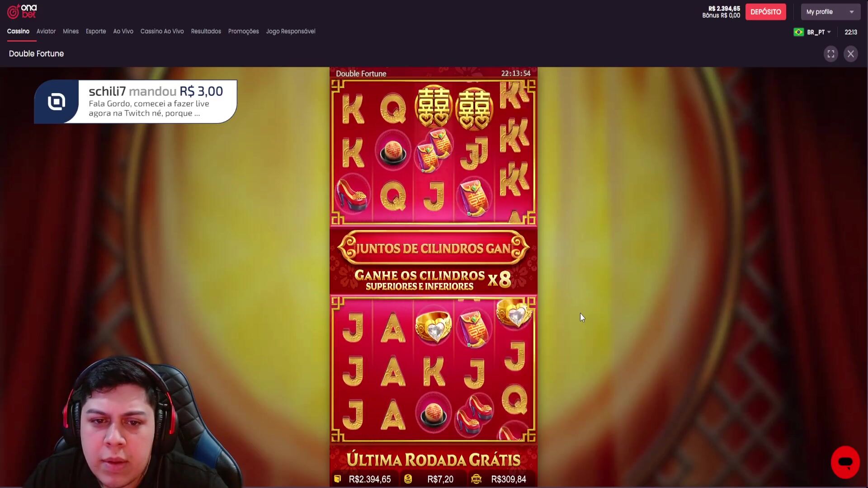Open Cassino Ao Vivo page
This screenshot has height=488, width=868.
(x=162, y=31)
